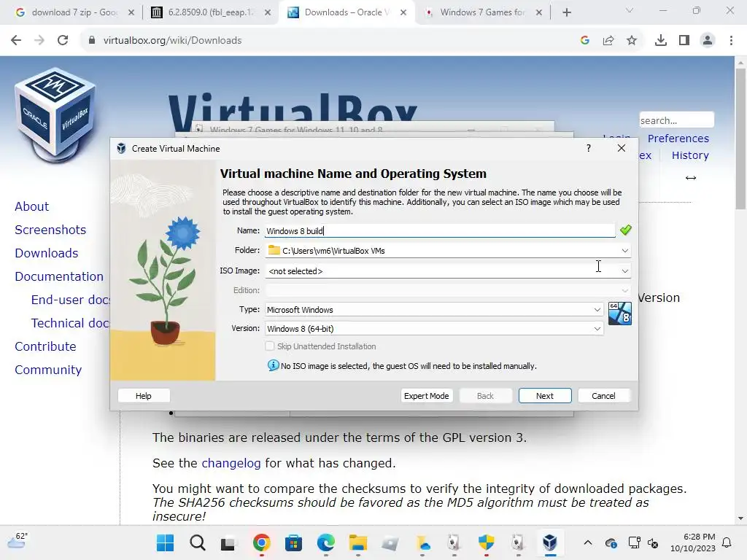Image resolution: width=747 pixels, height=560 pixels.
Task: Reload the VirtualBox downloads page
Action: coord(63,41)
